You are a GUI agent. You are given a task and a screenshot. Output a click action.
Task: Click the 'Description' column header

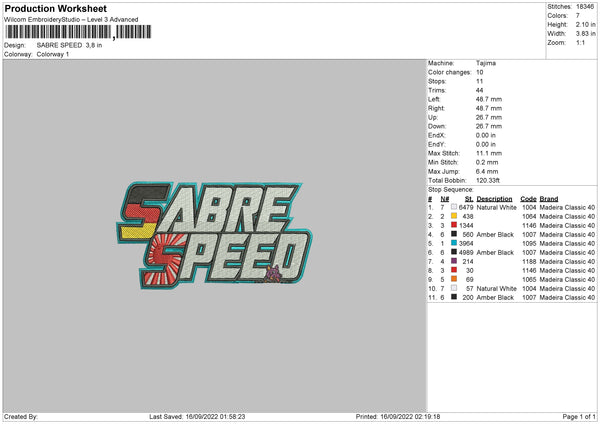point(494,199)
